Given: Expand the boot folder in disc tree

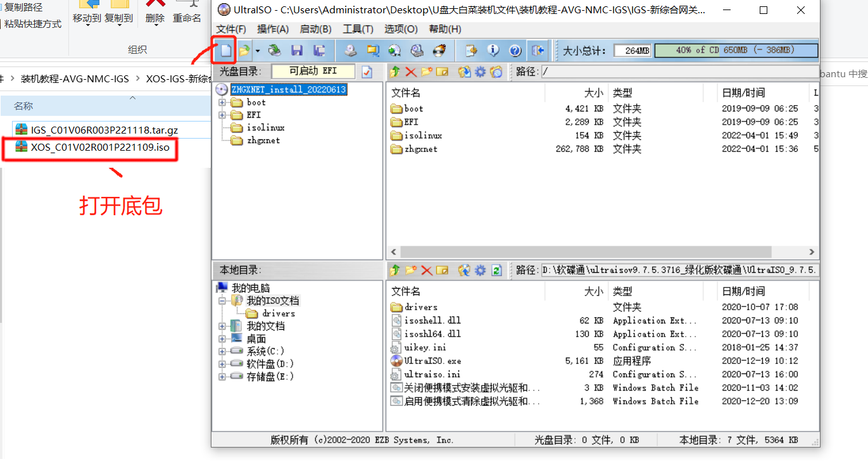Looking at the screenshot, I should click(222, 103).
